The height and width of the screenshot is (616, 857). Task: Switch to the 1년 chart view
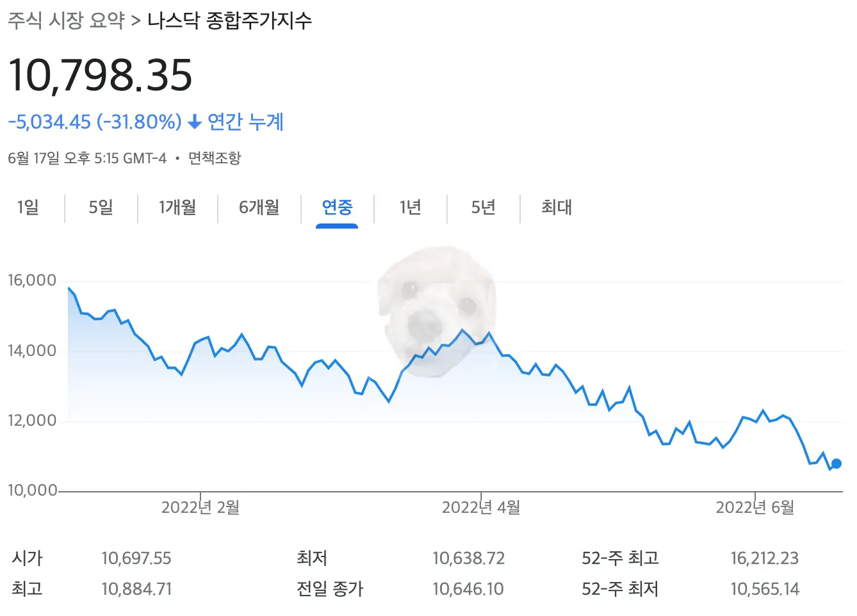[410, 207]
